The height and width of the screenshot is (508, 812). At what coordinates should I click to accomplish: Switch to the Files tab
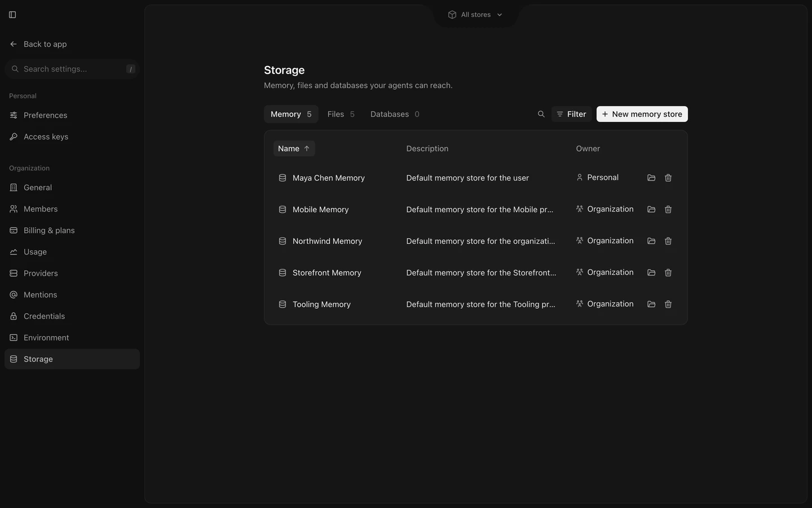coord(341,114)
